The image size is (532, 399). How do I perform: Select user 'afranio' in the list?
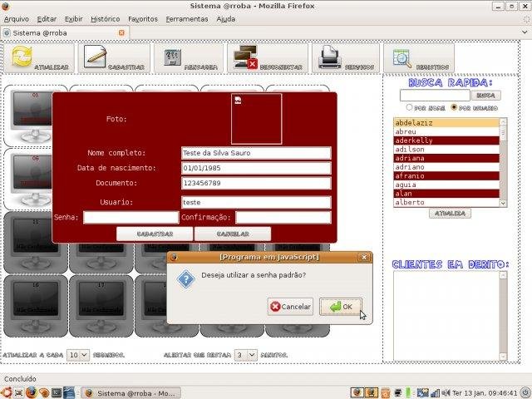(446, 175)
